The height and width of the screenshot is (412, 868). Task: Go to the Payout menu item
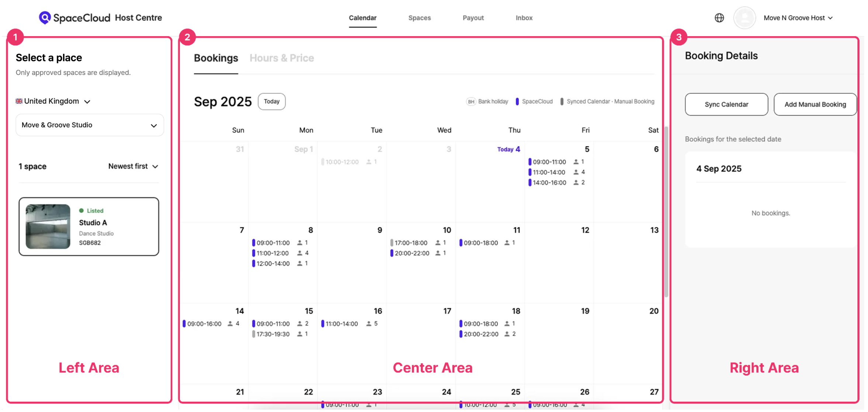[473, 18]
